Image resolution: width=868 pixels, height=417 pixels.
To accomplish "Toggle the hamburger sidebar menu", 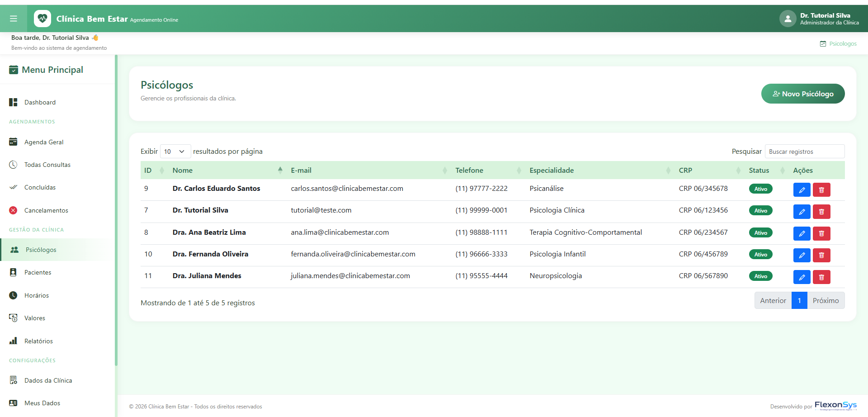I will [14, 19].
